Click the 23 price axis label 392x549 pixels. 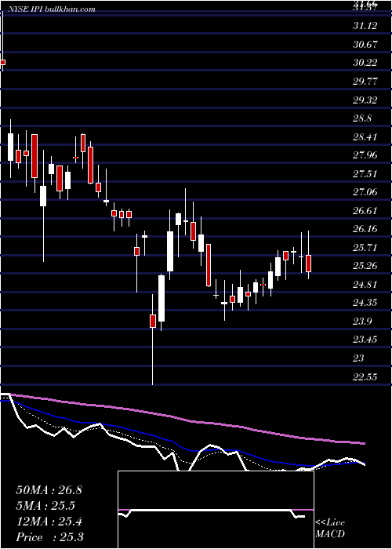click(x=359, y=358)
